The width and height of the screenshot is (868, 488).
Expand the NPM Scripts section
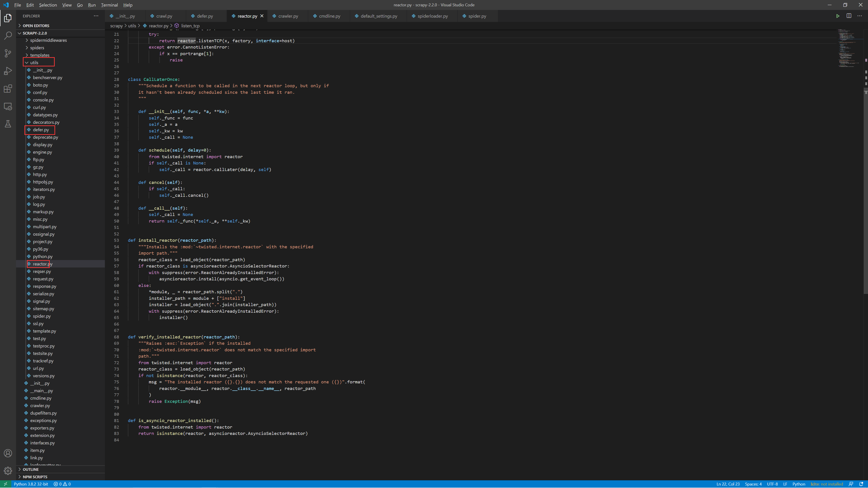61,476
